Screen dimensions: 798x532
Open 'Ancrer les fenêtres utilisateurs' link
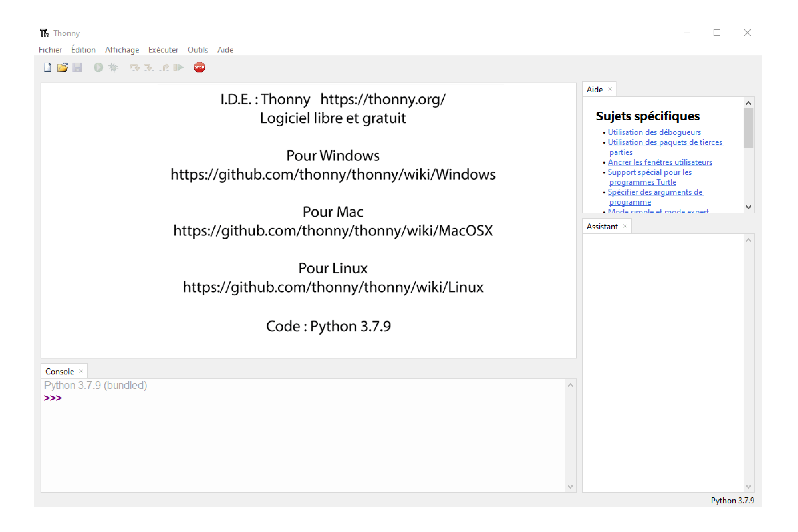point(660,162)
